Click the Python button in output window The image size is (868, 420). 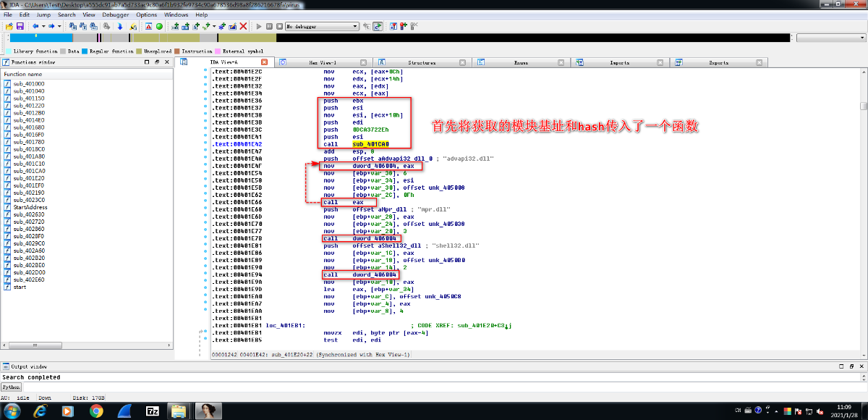click(x=11, y=387)
